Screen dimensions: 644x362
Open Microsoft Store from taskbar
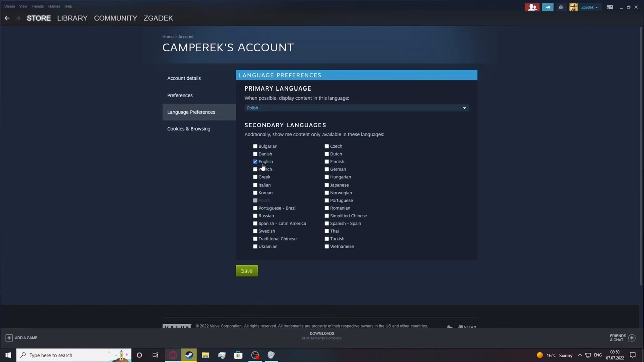(x=238, y=355)
